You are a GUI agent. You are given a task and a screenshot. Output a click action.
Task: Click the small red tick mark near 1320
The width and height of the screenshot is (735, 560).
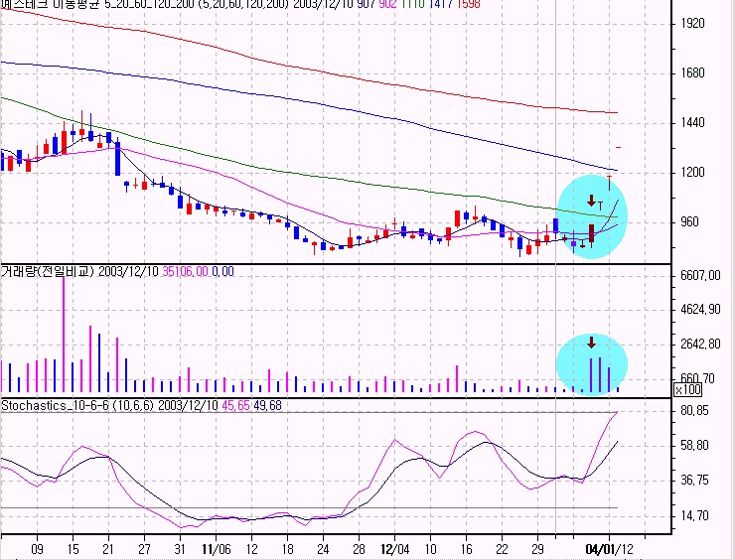pyautogui.click(x=618, y=148)
